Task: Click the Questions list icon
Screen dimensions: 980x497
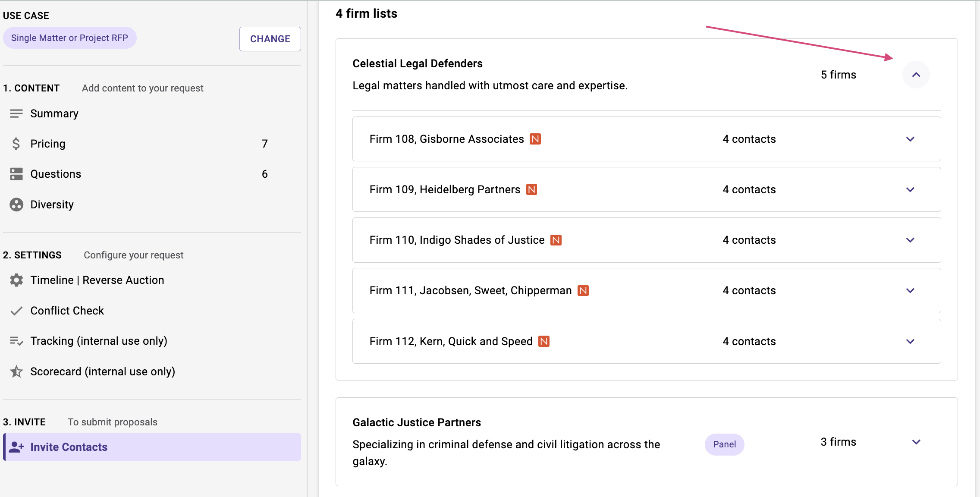Action: pyautogui.click(x=16, y=174)
